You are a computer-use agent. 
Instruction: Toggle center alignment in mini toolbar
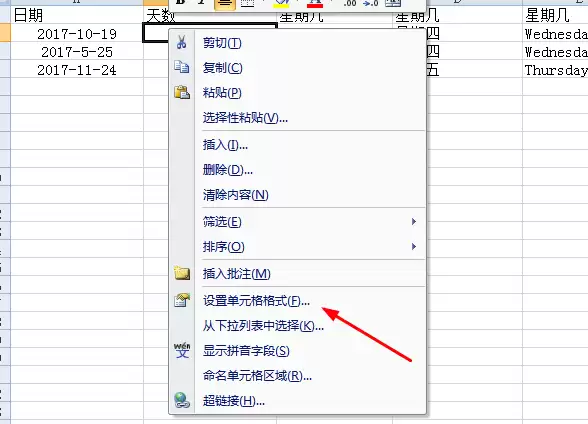pos(225,4)
